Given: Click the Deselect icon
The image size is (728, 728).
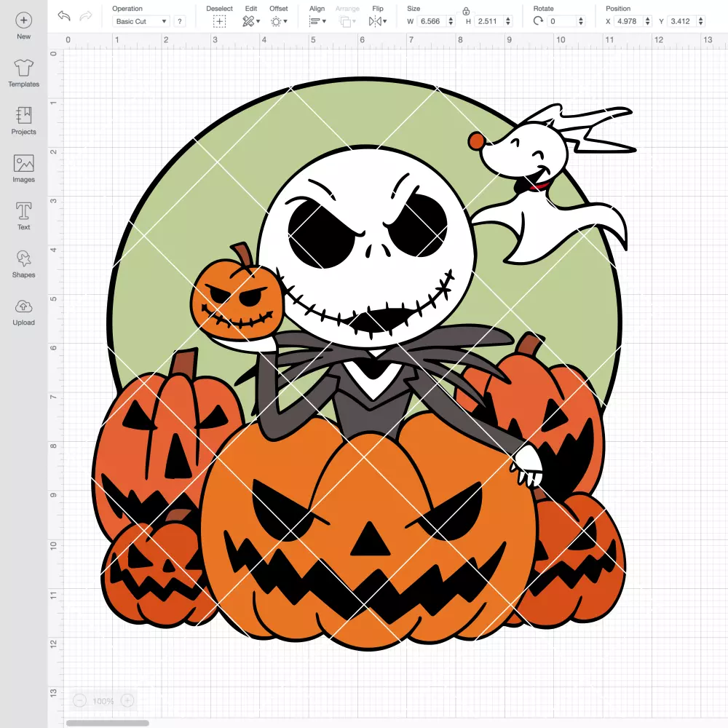Looking at the screenshot, I should [219, 21].
